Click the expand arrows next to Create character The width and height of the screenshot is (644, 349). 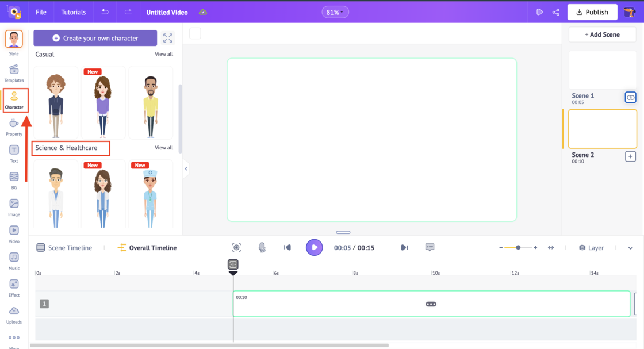coord(168,38)
